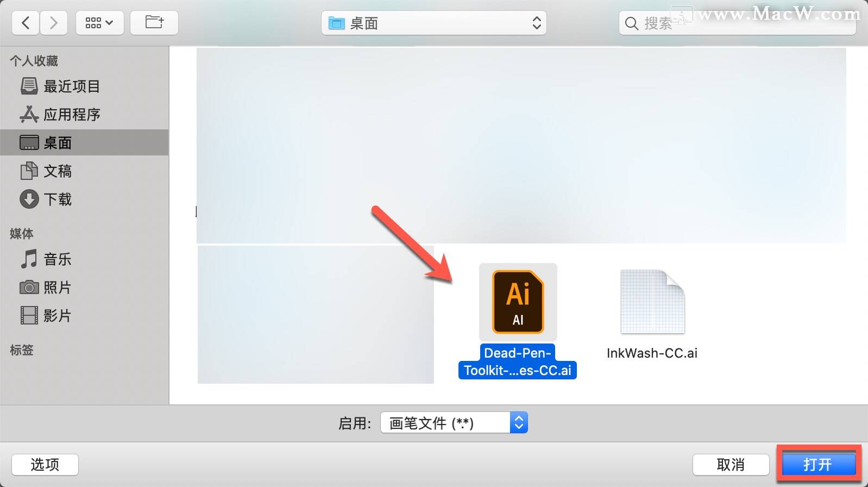The width and height of the screenshot is (868, 487).
Task: Select 音乐 in the sidebar
Action: tap(84, 259)
